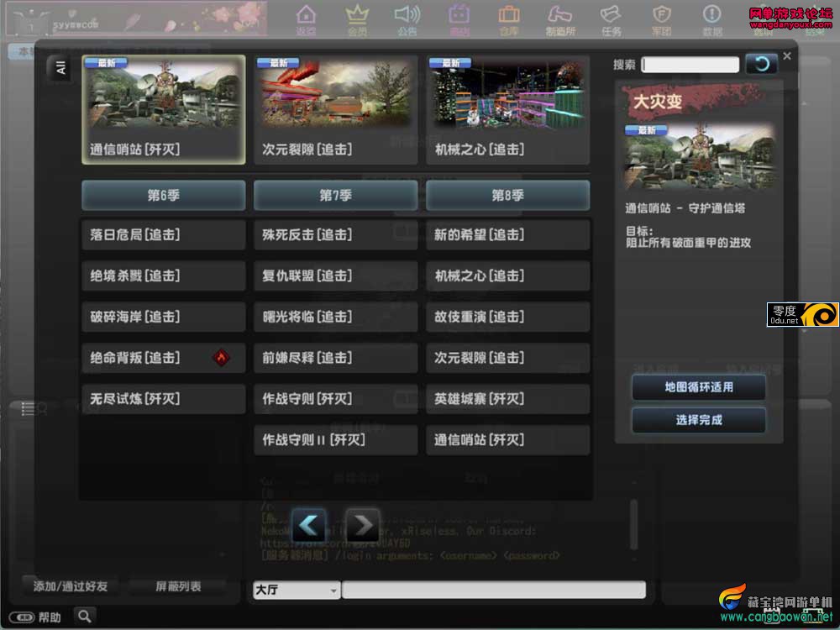Select 殊死反击[追击] from the list

[x=336, y=234]
